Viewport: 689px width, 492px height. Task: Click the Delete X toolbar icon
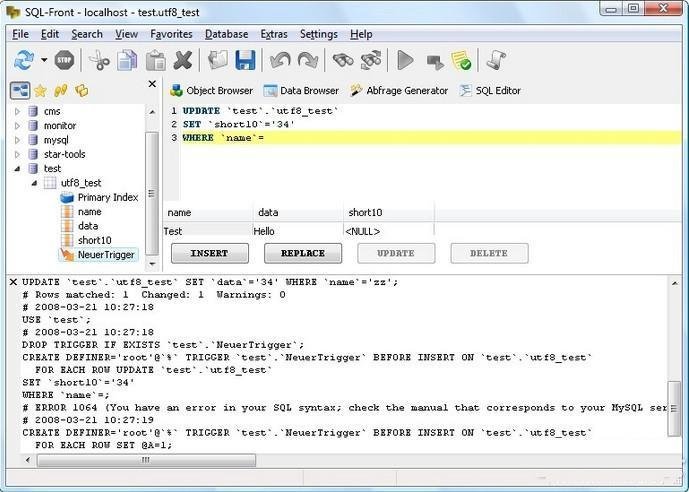pyautogui.click(x=183, y=60)
